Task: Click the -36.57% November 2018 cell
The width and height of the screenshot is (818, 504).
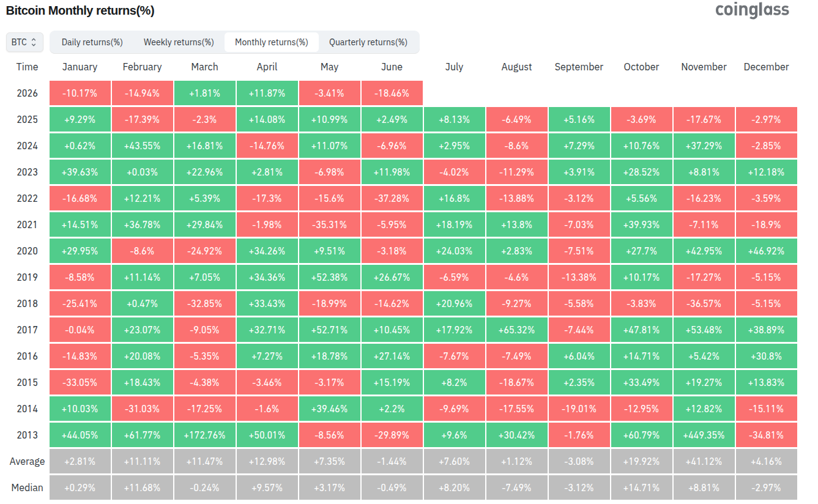Action: click(x=704, y=303)
